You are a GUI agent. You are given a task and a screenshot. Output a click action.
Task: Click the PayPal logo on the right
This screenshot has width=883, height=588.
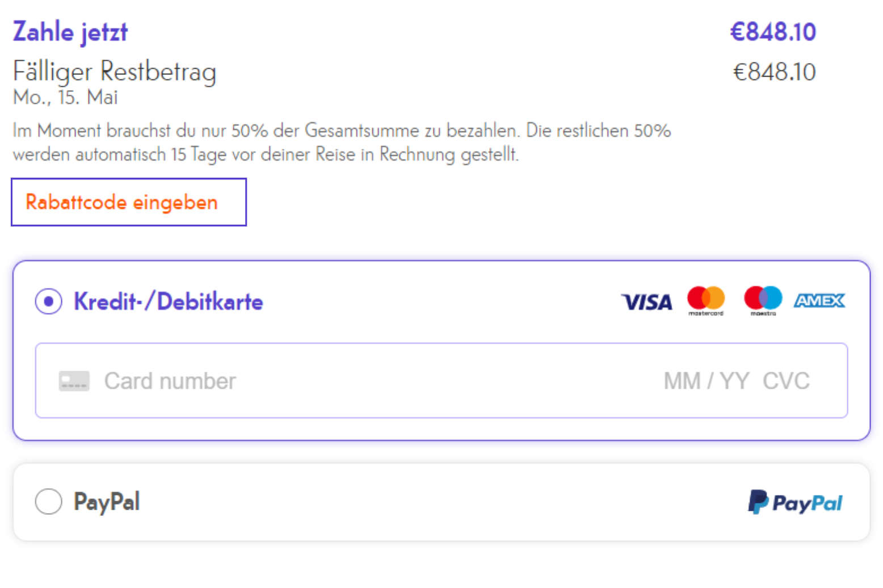(795, 502)
